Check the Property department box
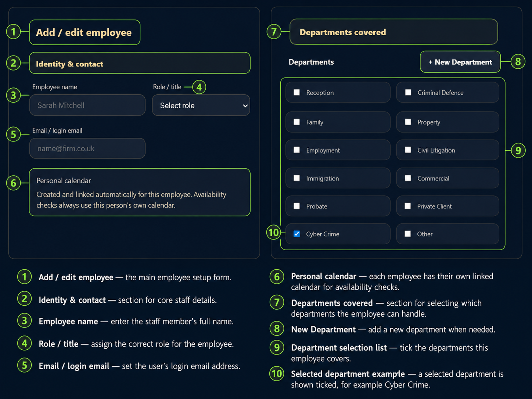The width and height of the screenshot is (532, 399). pyautogui.click(x=408, y=122)
